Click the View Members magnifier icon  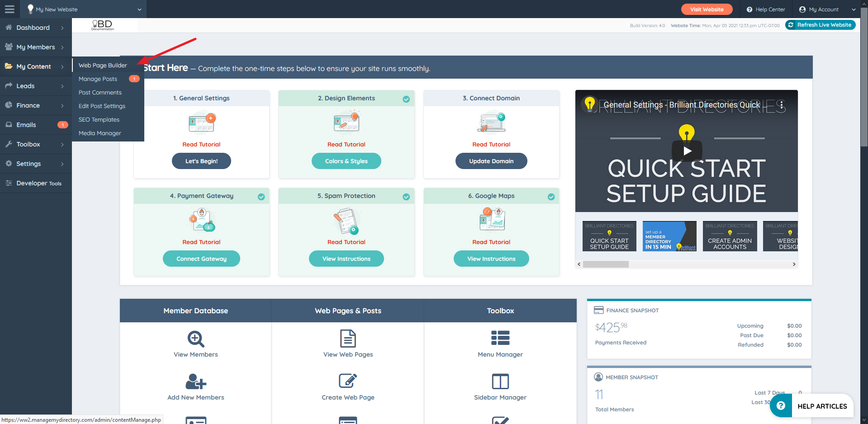[x=196, y=339]
